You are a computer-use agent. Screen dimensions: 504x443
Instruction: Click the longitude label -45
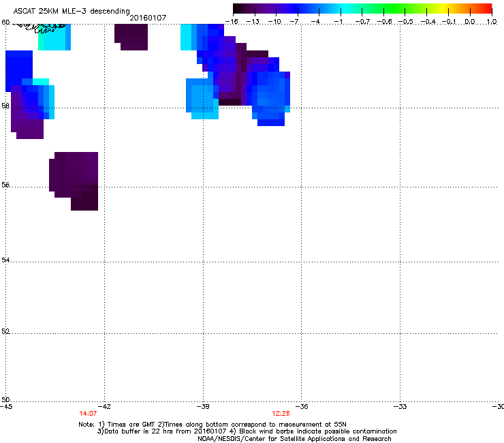pyautogui.click(x=6, y=406)
